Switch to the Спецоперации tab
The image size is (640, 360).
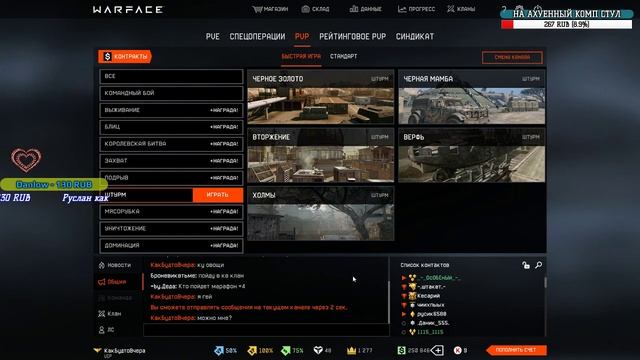257,37
